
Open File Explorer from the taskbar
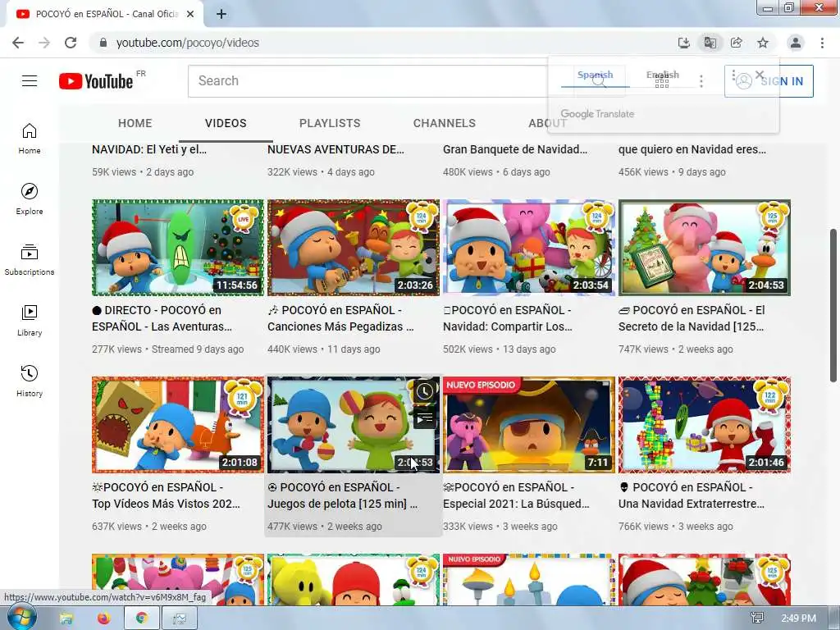pyautogui.click(x=66, y=619)
